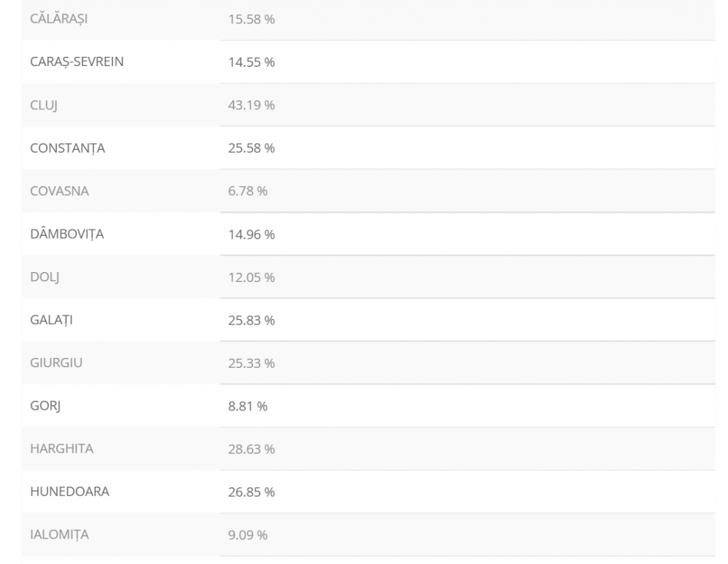This screenshot has height=564, width=728.
Task: Click the DOLJ county name
Action: (44, 277)
